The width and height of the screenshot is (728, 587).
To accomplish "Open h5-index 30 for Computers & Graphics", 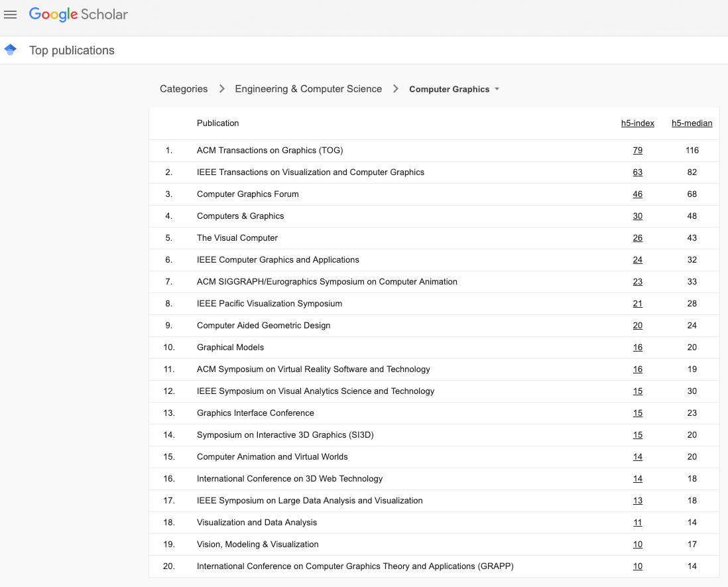I will pos(637,216).
